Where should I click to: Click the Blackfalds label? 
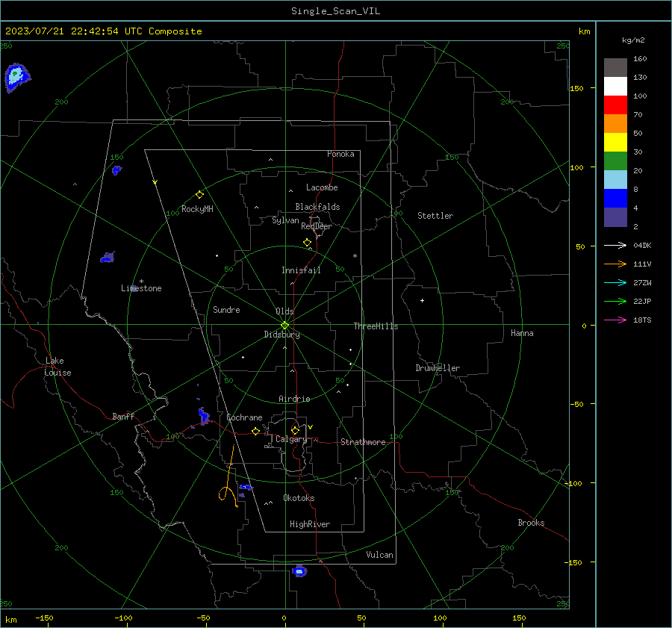317,207
